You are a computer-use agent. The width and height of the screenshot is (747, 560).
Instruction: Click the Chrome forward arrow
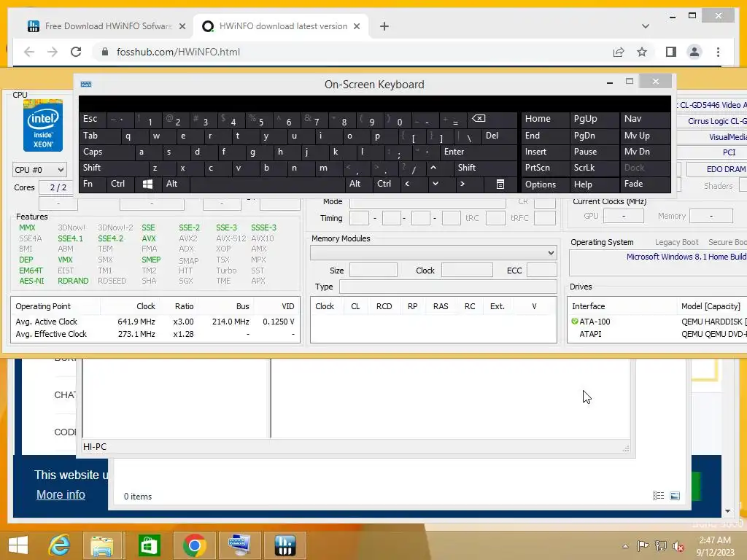point(53,52)
